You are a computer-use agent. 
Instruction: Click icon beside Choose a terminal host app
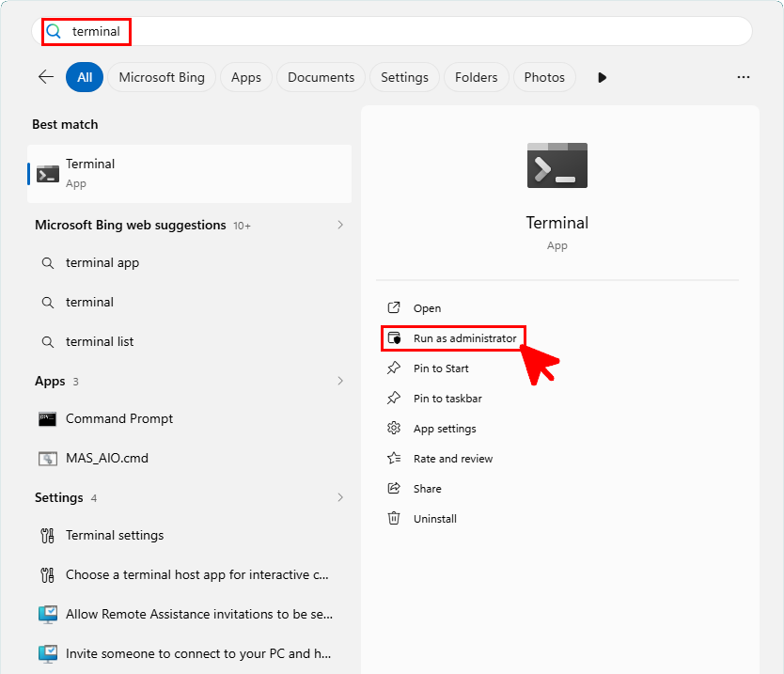[48, 575]
